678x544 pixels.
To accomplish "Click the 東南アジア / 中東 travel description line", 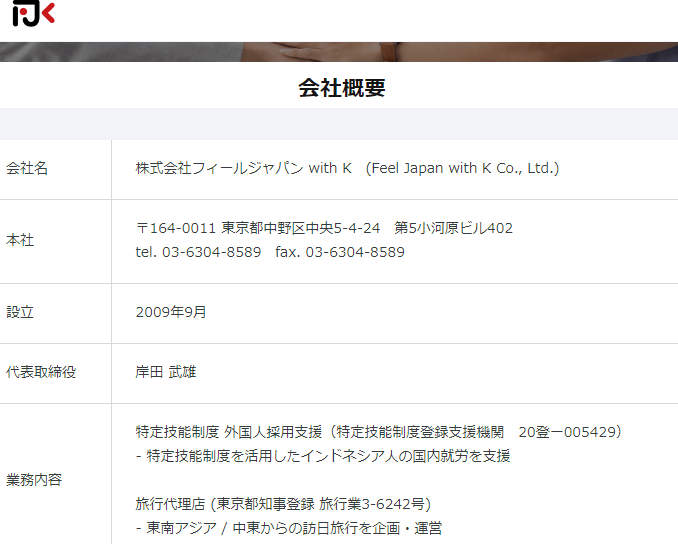I will 288,528.
